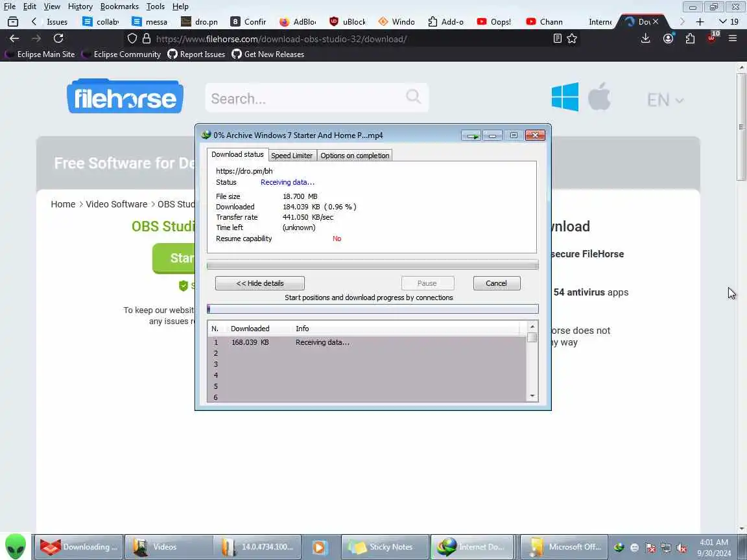Switch to the AdBlock browser tab
747x560 pixels.
[x=299, y=22]
